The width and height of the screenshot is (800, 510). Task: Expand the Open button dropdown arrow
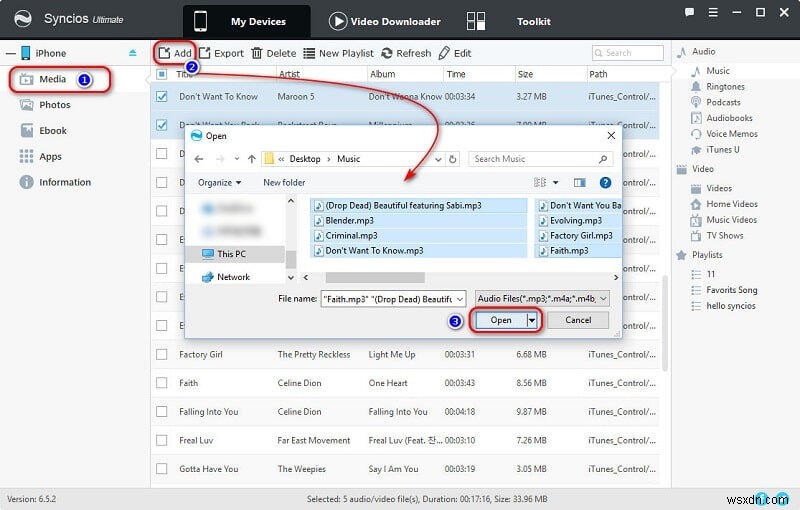(x=532, y=320)
